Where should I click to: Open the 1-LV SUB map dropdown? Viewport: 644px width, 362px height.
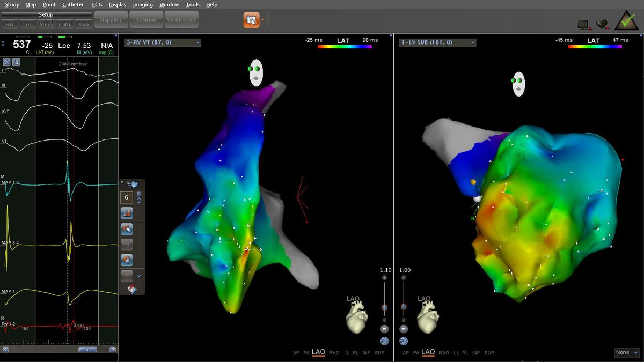click(x=437, y=42)
